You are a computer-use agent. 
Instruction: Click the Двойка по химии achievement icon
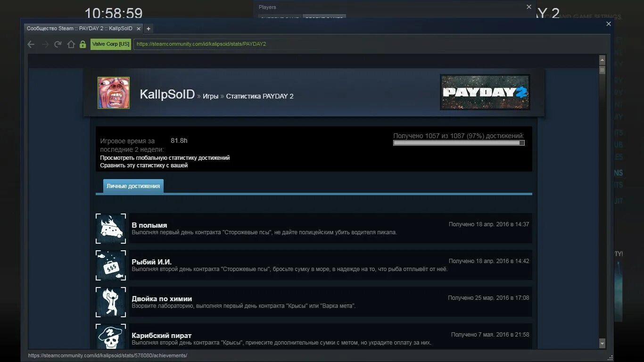(x=111, y=302)
